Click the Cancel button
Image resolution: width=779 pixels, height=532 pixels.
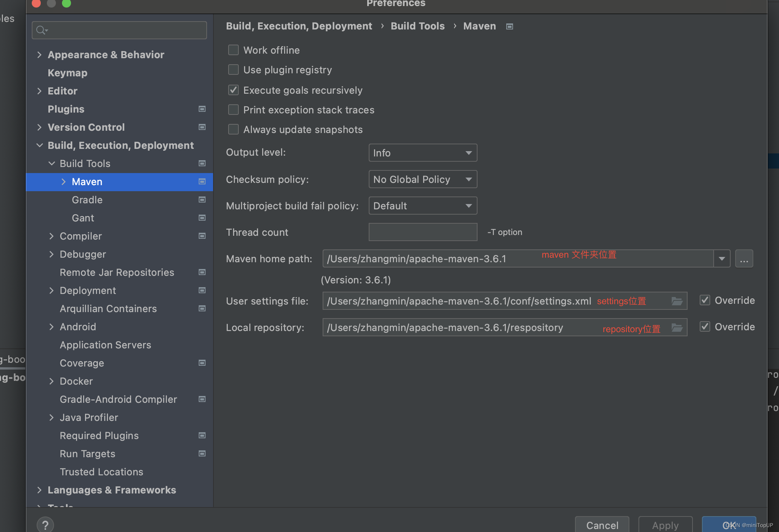click(x=602, y=525)
